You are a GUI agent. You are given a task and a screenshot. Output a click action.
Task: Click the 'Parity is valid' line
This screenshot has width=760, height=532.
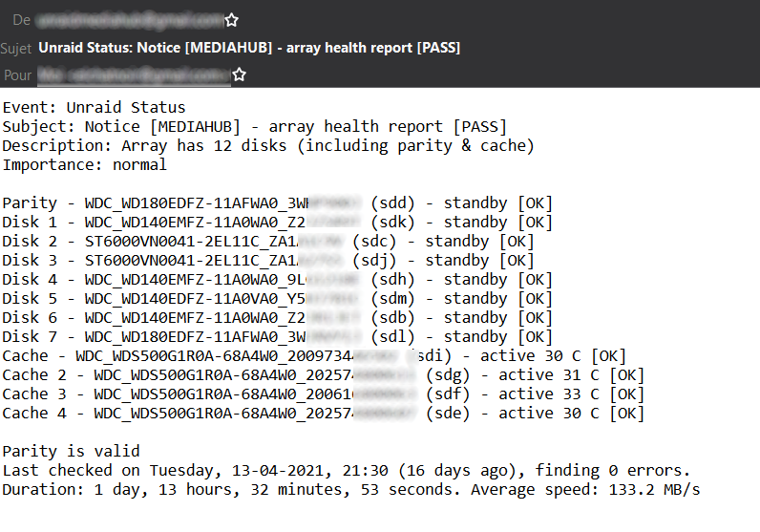pos(72,452)
